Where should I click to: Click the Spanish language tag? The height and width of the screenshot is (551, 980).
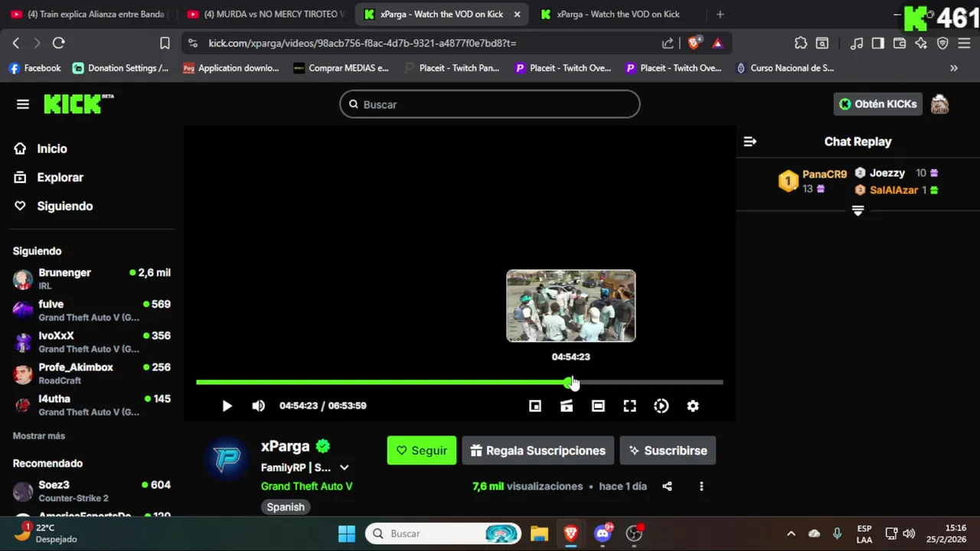coord(286,507)
